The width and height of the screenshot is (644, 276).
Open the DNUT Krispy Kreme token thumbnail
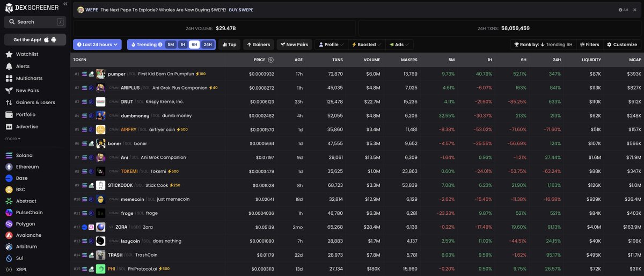click(x=100, y=101)
